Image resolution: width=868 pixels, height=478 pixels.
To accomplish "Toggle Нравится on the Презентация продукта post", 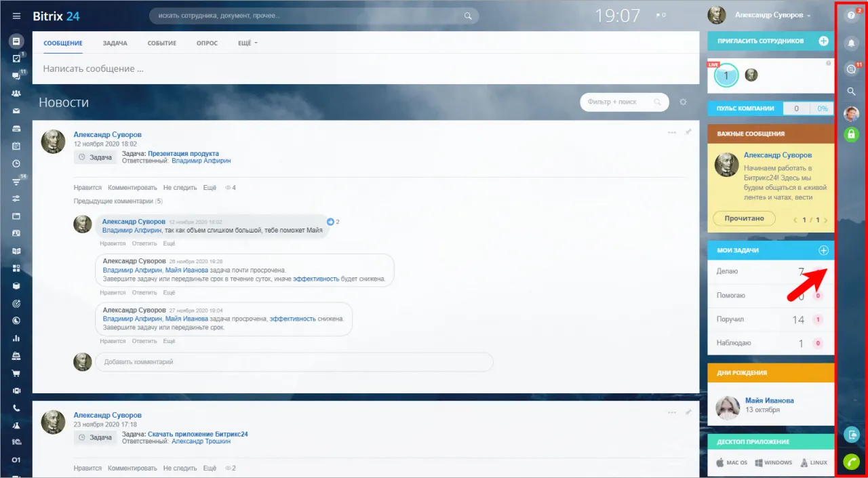I will pos(87,188).
